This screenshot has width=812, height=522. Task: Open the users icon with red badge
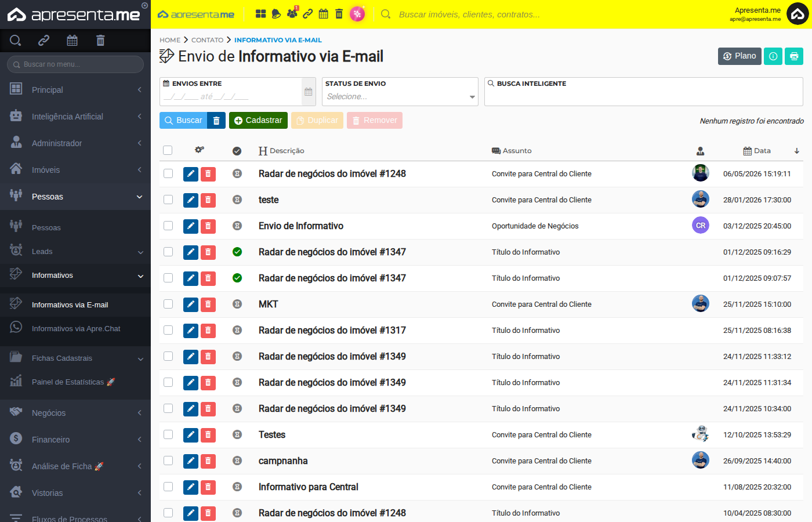click(292, 13)
